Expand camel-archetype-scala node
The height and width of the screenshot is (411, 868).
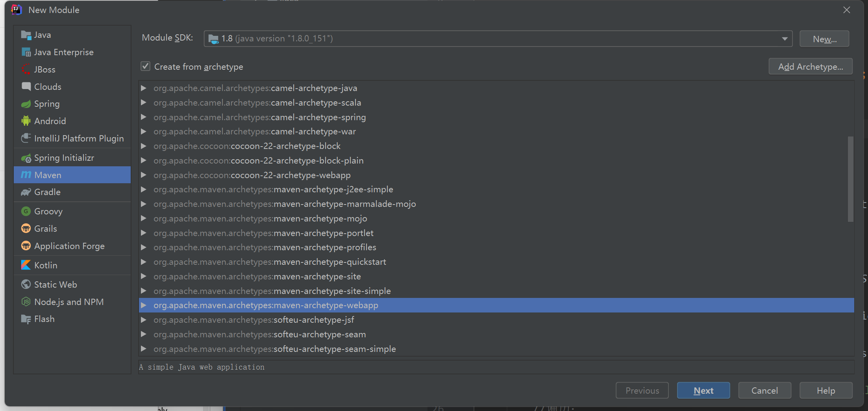point(144,102)
